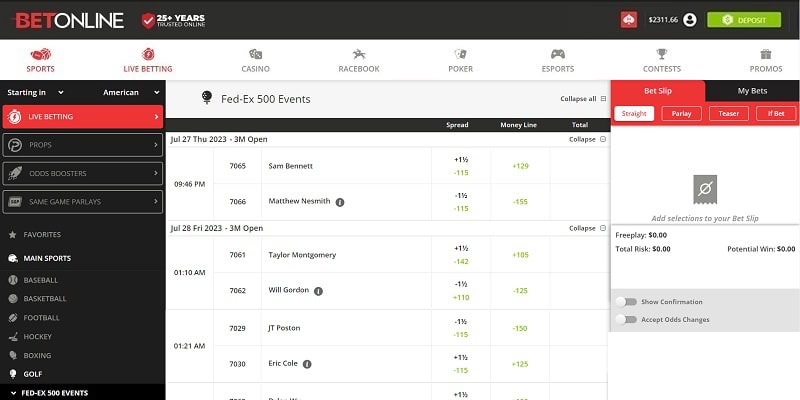Click the BetOnline logo

pyautogui.click(x=68, y=20)
